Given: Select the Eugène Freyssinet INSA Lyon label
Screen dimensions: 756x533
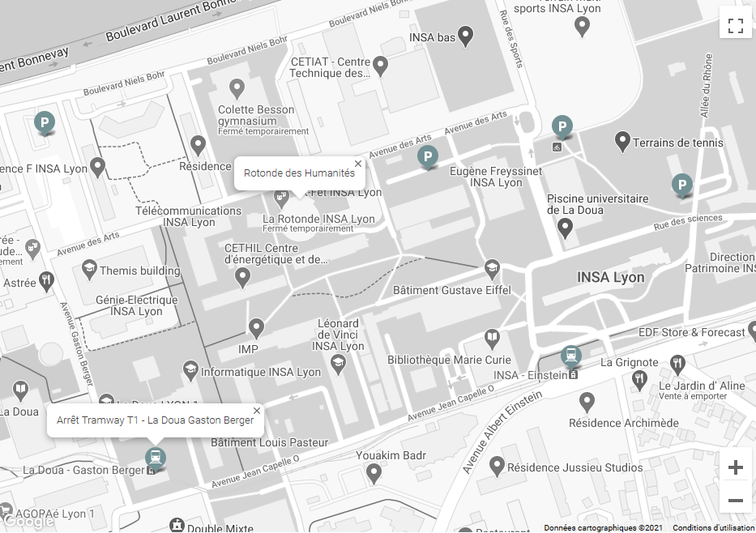Looking at the screenshot, I should click(496, 177).
